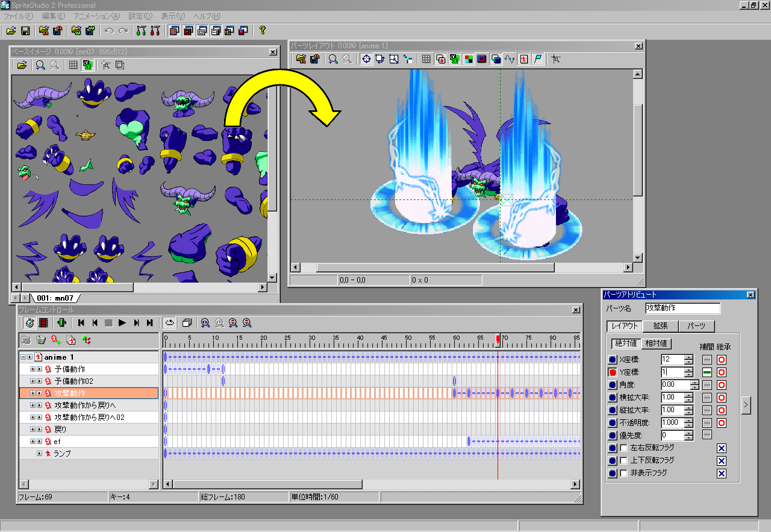Click add part icon with green plus
The image size is (771, 532).
pyautogui.click(x=56, y=340)
